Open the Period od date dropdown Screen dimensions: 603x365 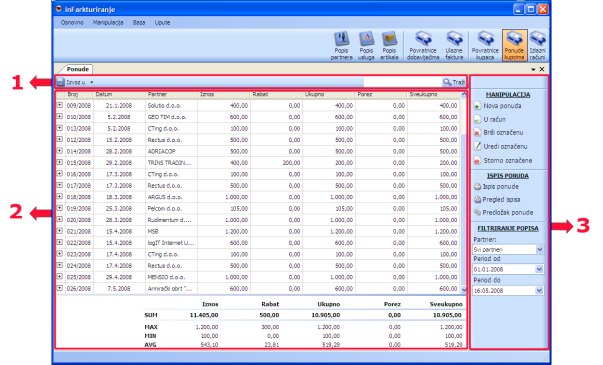[x=539, y=269]
